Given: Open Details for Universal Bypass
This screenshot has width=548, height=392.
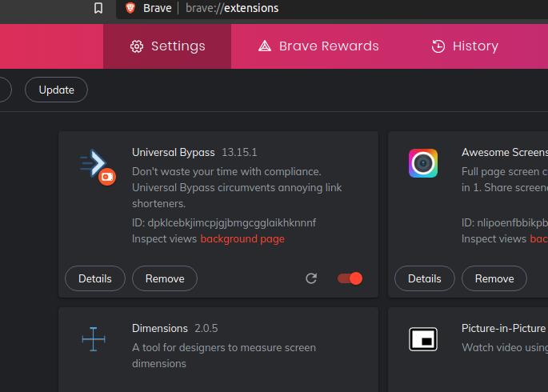Looking at the screenshot, I should (95, 278).
